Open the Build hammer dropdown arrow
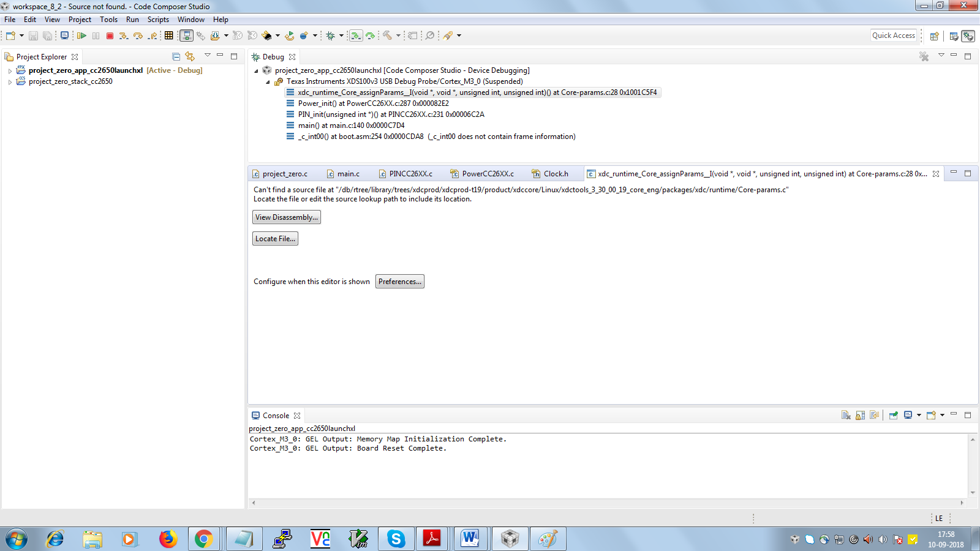 click(398, 36)
